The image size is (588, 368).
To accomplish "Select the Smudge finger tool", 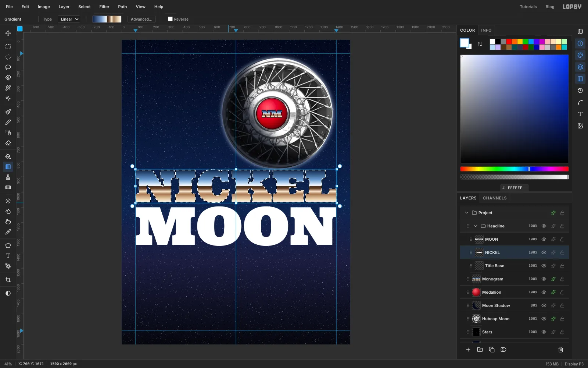I will point(8,222).
